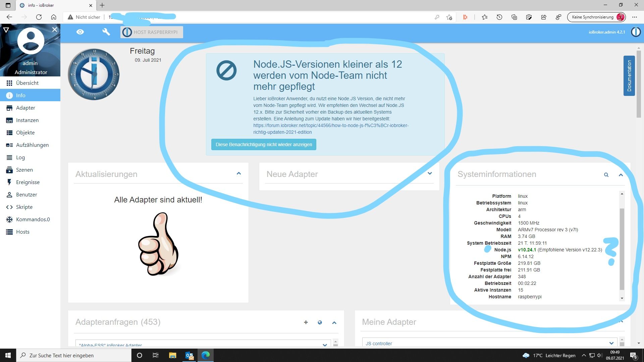This screenshot has width=644, height=362.
Task: Collapse the Systeminformationen panel
Action: (x=621, y=175)
